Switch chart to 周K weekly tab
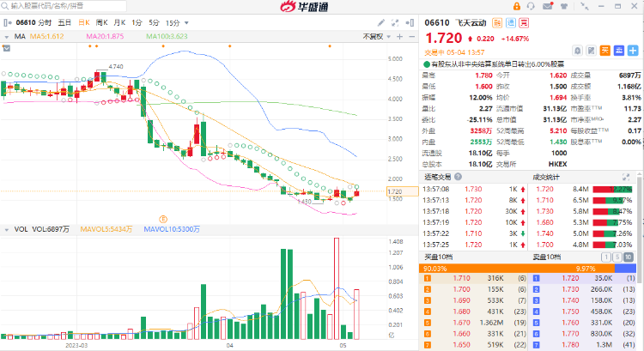 (x=101, y=22)
